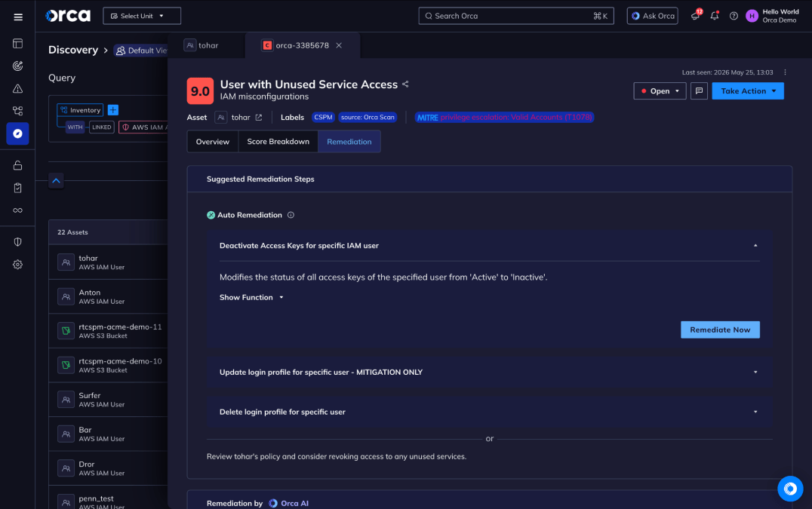Screen dimensions: 812x509
Task: Select rtcspm-acme-demo-11 S3 bucket row
Action: [108, 331]
